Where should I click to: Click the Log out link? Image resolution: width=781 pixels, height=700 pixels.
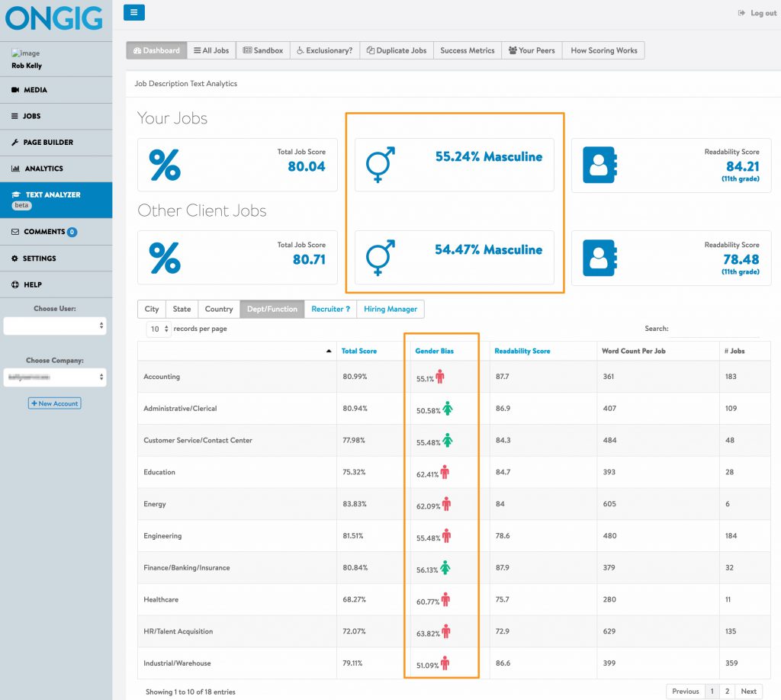(757, 13)
